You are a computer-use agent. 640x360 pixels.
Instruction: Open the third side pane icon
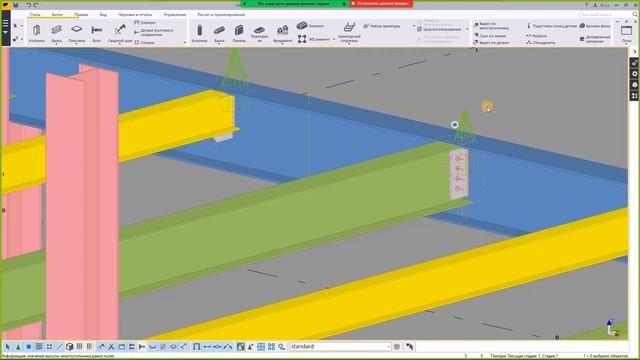click(x=634, y=85)
